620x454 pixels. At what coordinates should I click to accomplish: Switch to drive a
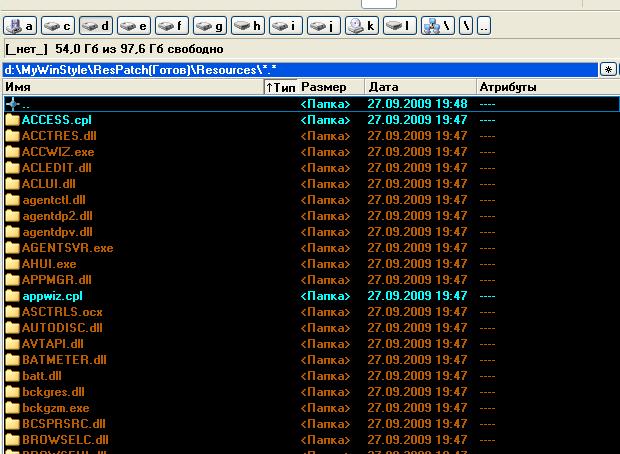20,26
